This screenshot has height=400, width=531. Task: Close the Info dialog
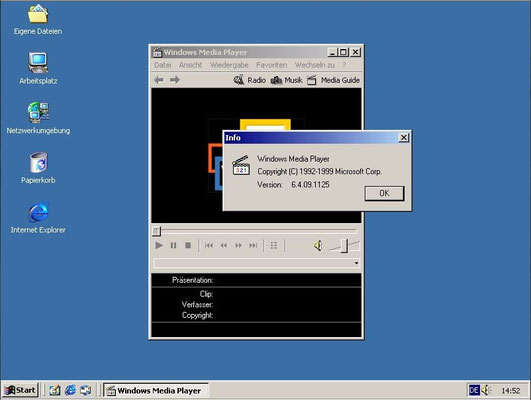pyautogui.click(x=403, y=138)
